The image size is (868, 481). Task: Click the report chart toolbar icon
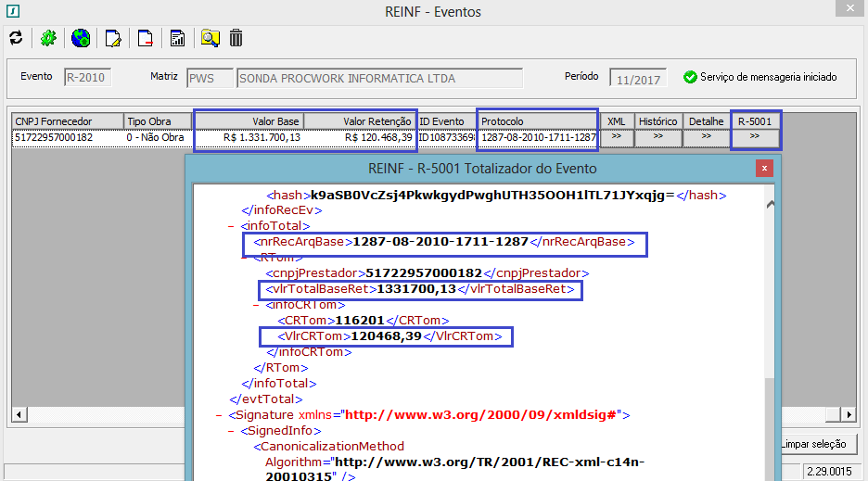(x=177, y=38)
